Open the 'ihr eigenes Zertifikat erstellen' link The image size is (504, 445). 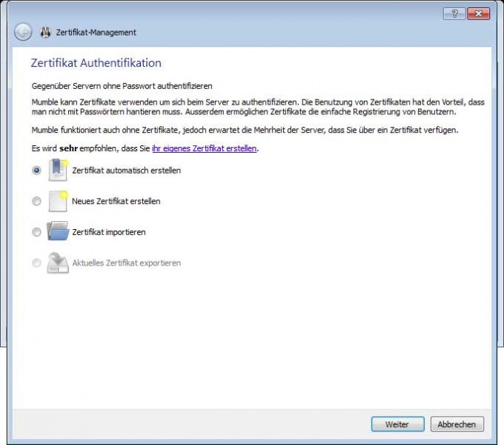coord(204,148)
